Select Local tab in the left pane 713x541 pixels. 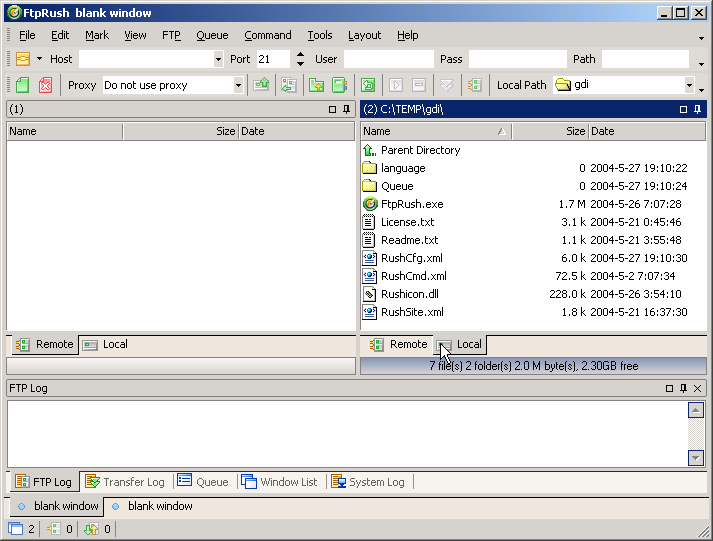pyautogui.click(x=105, y=345)
